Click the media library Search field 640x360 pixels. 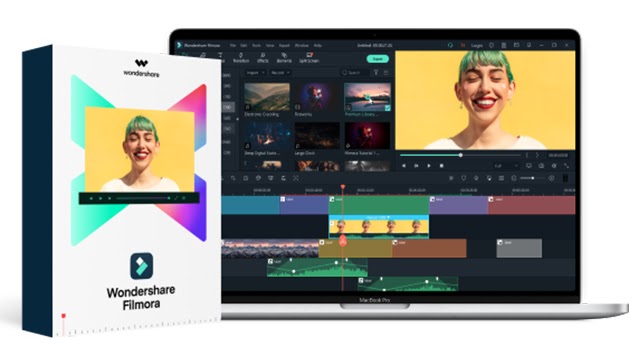pos(354,73)
